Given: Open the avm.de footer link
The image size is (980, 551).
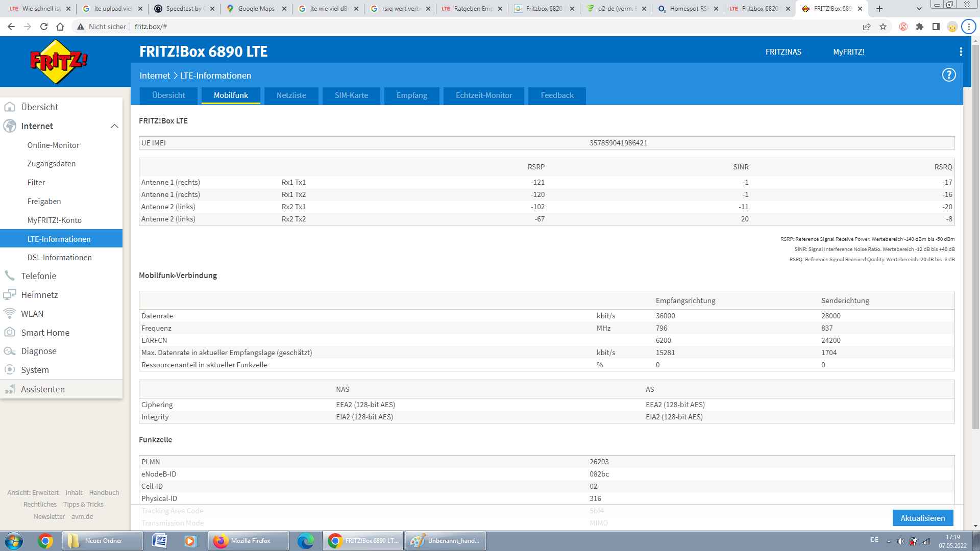Looking at the screenshot, I should click(82, 517).
